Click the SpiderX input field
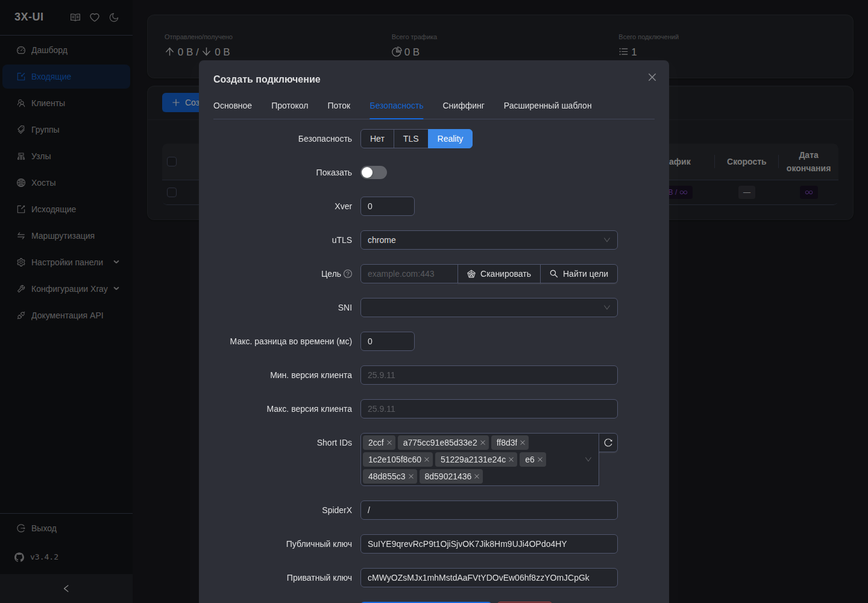 (489, 510)
